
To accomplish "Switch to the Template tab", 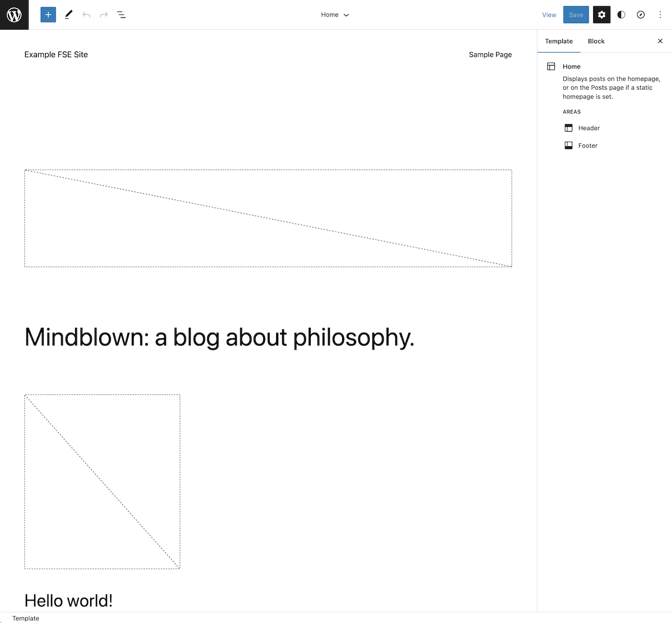I will 559,41.
